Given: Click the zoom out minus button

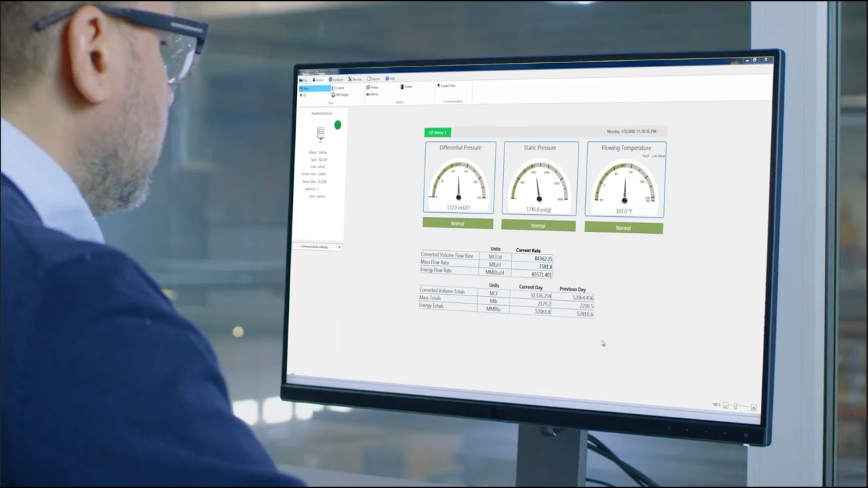Looking at the screenshot, I should click(726, 405).
